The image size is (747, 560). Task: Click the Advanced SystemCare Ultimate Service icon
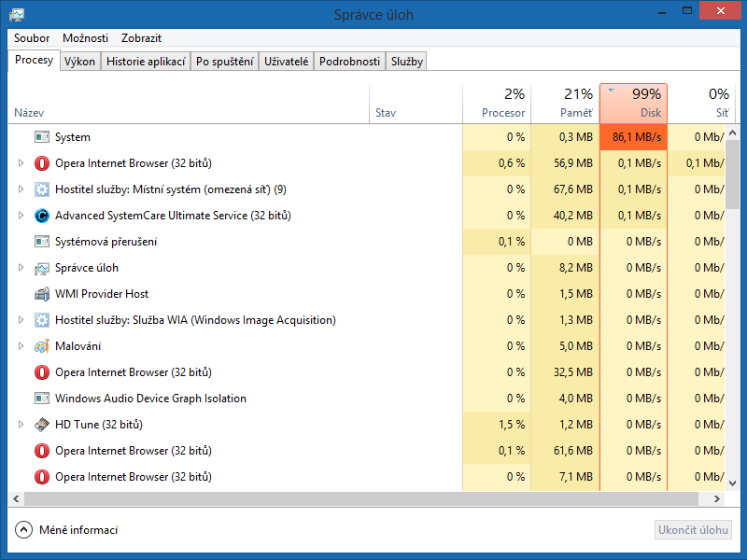click(x=41, y=216)
